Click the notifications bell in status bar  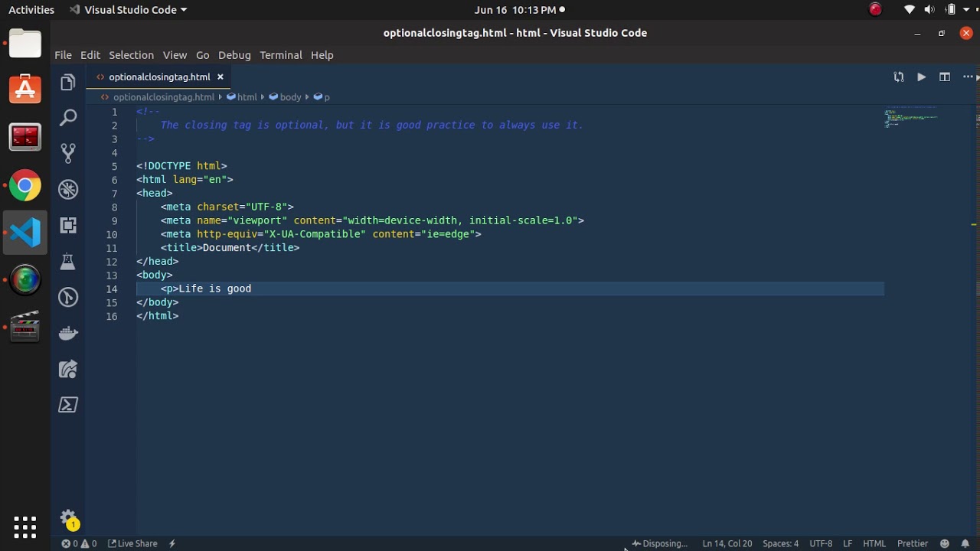965,543
